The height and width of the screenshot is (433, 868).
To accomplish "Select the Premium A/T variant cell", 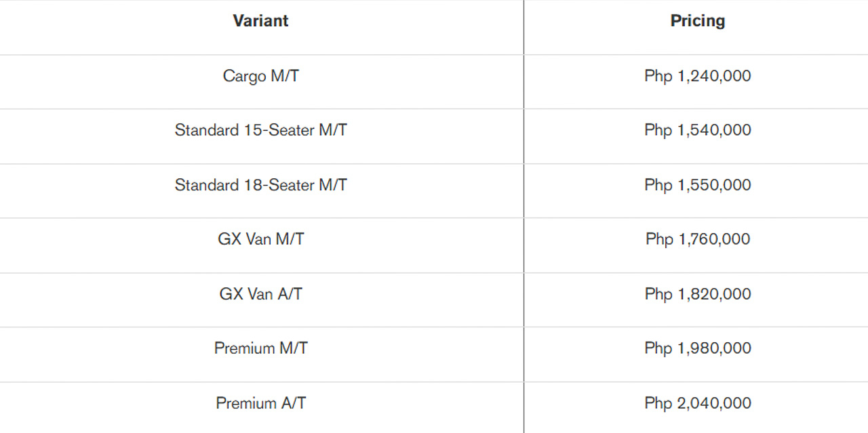I will pyautogui.click(x=260, y=403).
